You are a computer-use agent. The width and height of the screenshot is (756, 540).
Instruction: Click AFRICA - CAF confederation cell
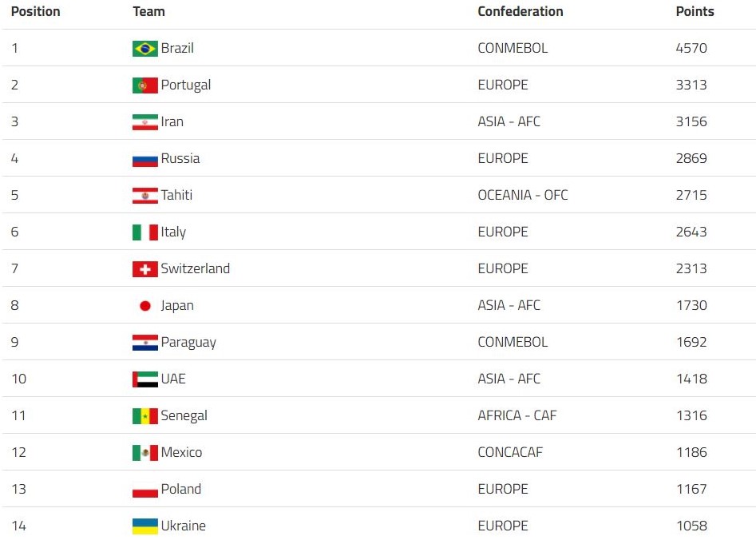pyautogui.click(x=517, y=415)
